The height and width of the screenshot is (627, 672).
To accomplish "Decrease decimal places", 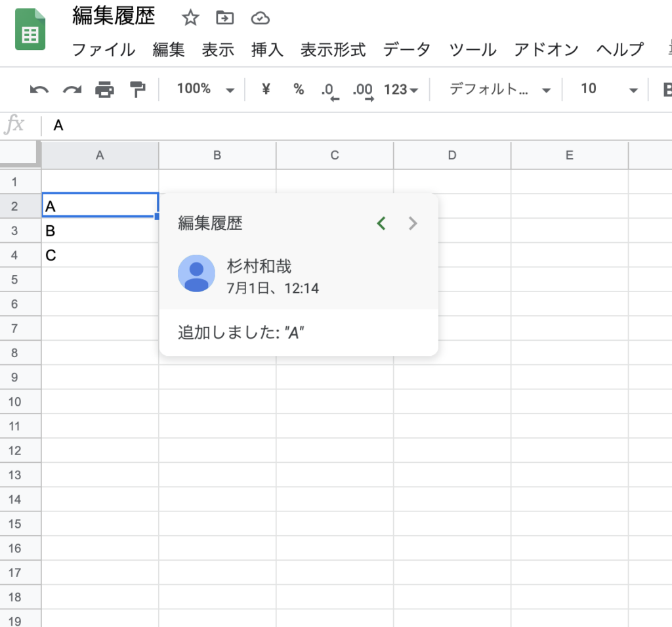I will (329, 91).
